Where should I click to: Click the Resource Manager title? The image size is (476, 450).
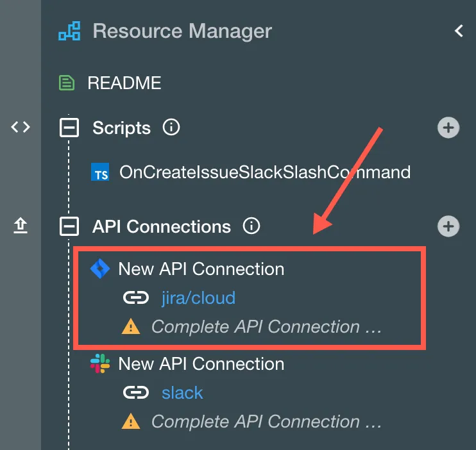pyautogui.click(x=182, y=31)
